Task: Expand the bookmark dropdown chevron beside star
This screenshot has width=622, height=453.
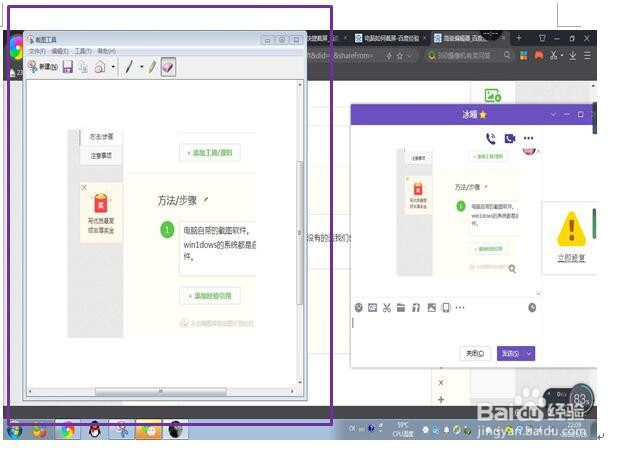Action: 410,56
